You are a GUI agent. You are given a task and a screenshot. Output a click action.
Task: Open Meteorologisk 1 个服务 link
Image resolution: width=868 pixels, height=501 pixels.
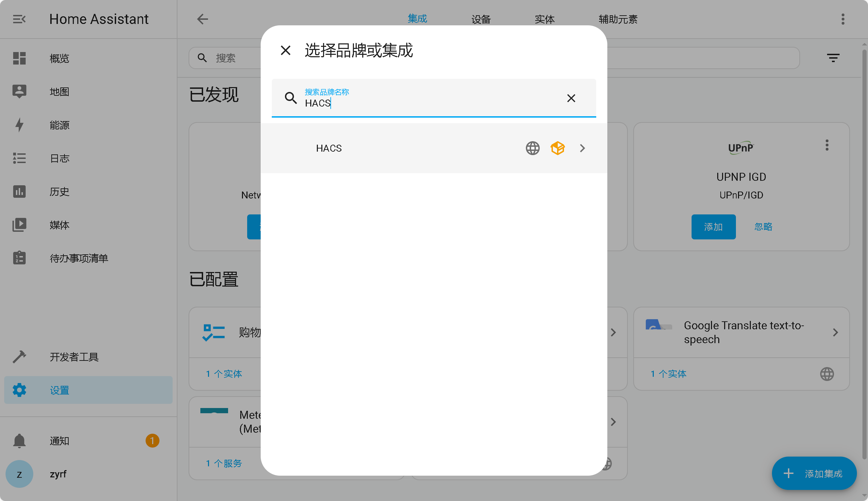pos(224,463)
